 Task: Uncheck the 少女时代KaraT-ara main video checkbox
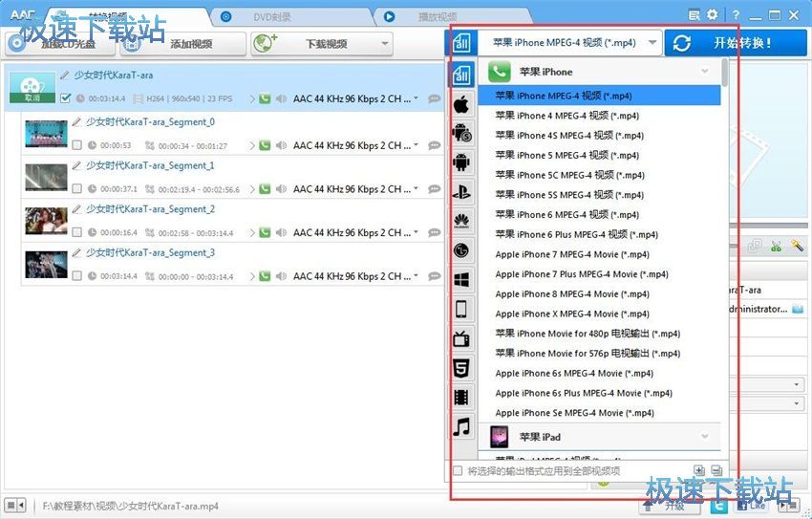65,97
